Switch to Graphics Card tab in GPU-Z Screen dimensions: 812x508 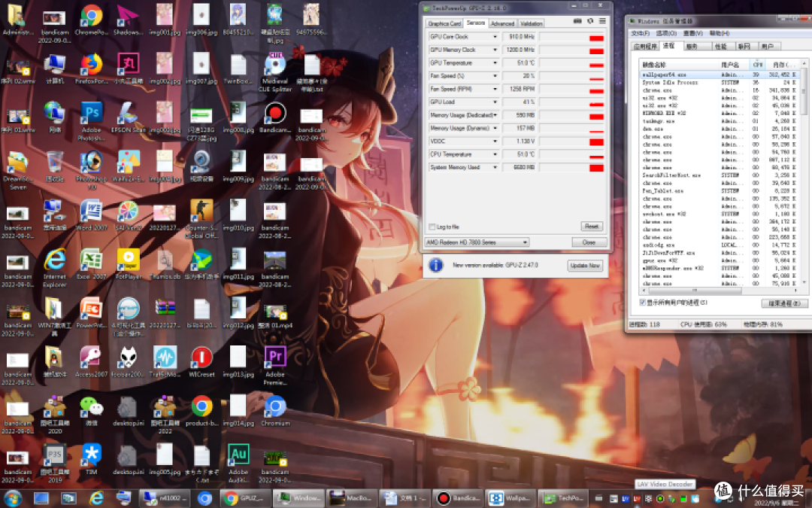(x=444, y=23)
